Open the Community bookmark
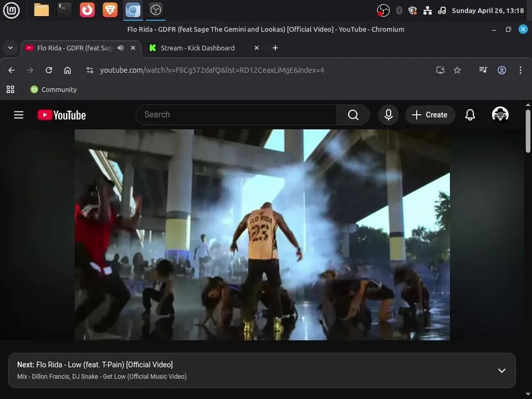Image resolution: width=532 pixels, height=399 pixels. click(54, 90)
